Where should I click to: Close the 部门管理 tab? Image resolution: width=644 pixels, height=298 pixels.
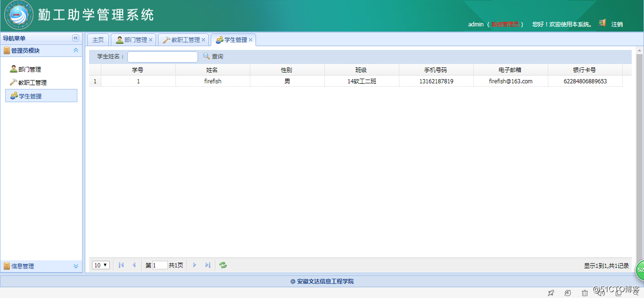click(151, 40)
